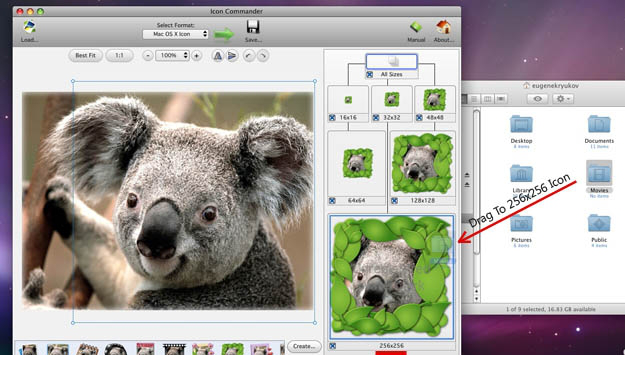Toggle the 64x64 size checkbox
Image resolution: width=625 pixels, height=369 pixels.
coord(332,201)
